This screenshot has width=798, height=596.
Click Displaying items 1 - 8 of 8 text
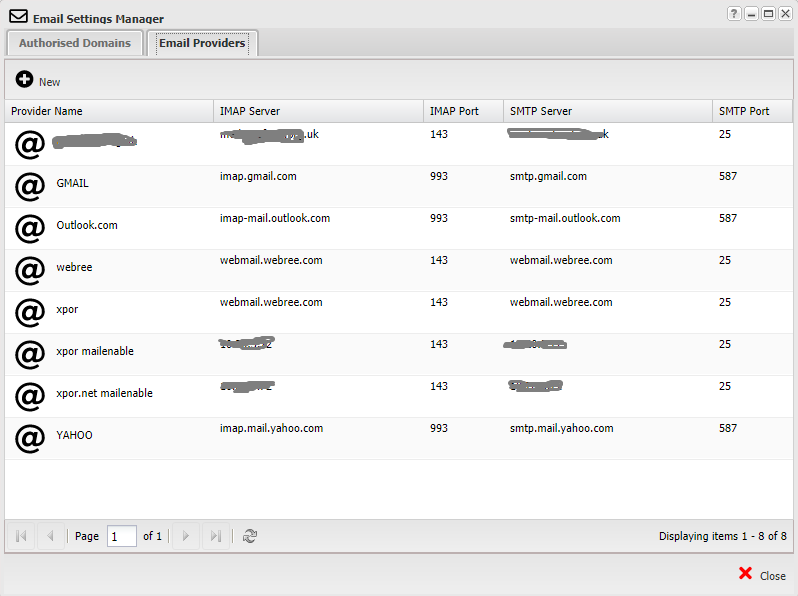(723, 536)
